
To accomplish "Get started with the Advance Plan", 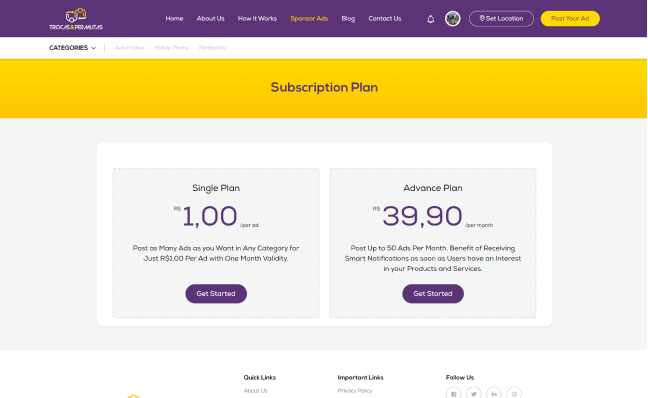I will pyautogui.click(x=433, y=293).
